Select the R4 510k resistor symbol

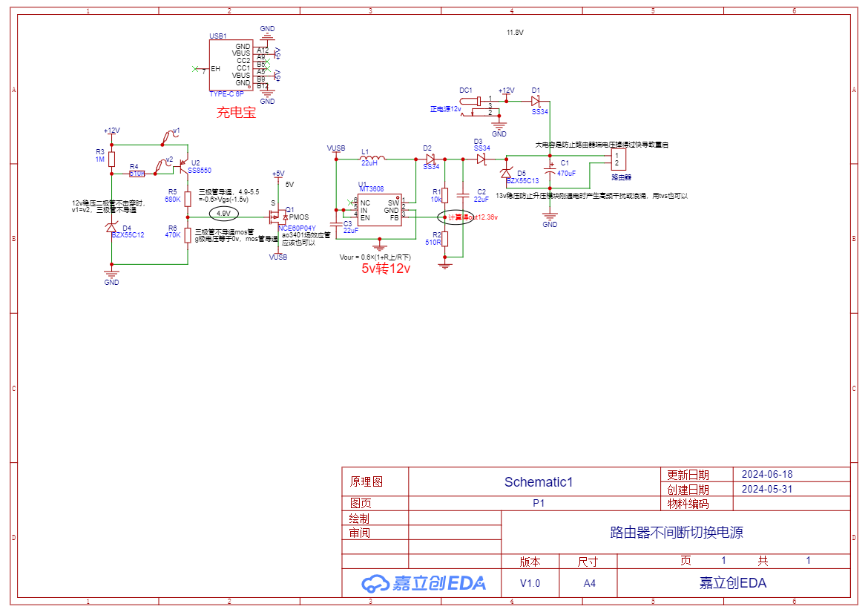(137, 174)
